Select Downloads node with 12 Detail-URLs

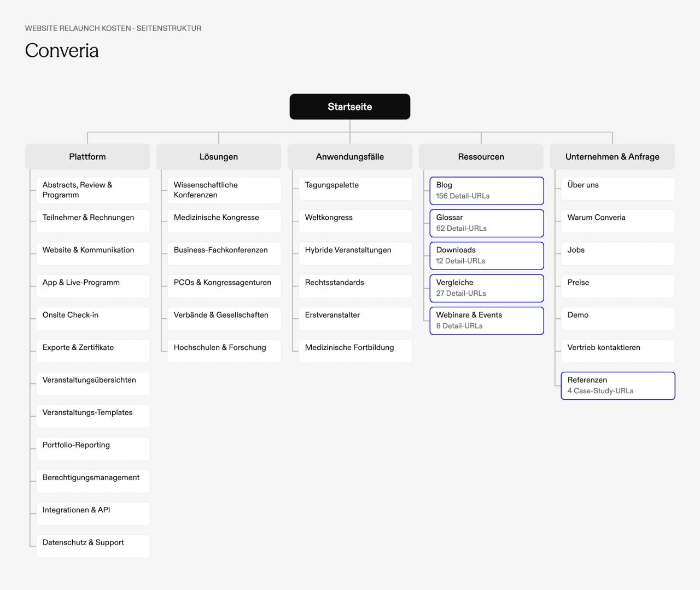point(487,255)
